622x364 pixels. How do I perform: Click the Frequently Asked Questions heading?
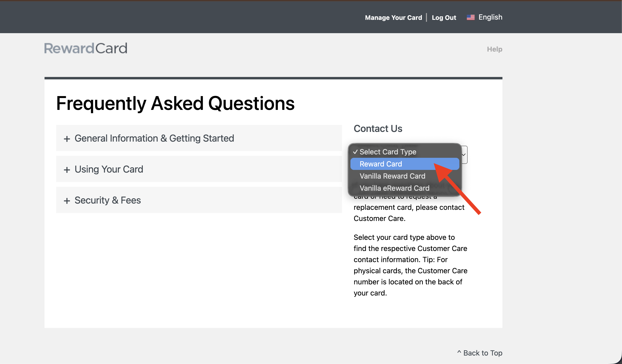pos(175,103)
